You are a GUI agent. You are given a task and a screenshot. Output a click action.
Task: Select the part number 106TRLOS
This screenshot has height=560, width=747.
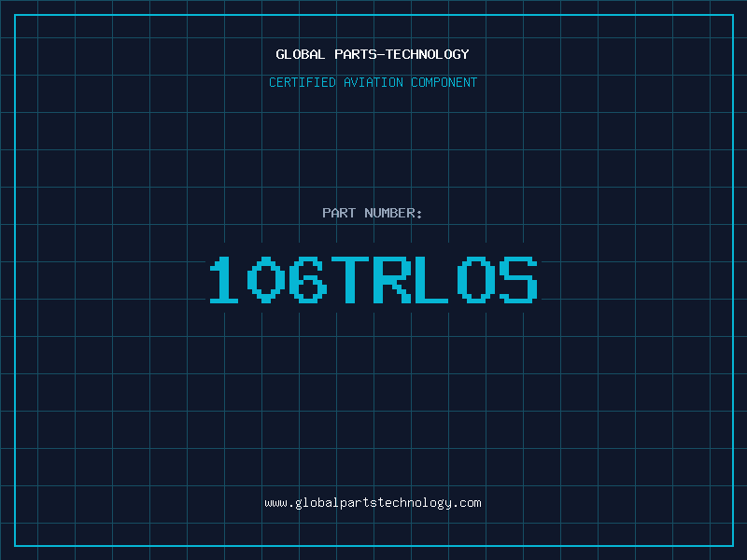click(x=374, y=279)
